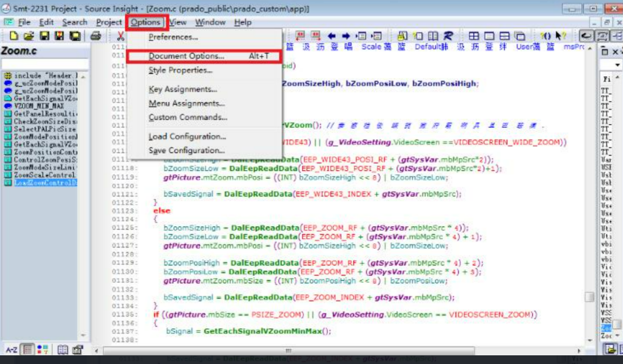Image resolution: width=623 pixels, height=364 pixels.
Task: Click the colored symbol type filter icon
Action: [42, 350]
